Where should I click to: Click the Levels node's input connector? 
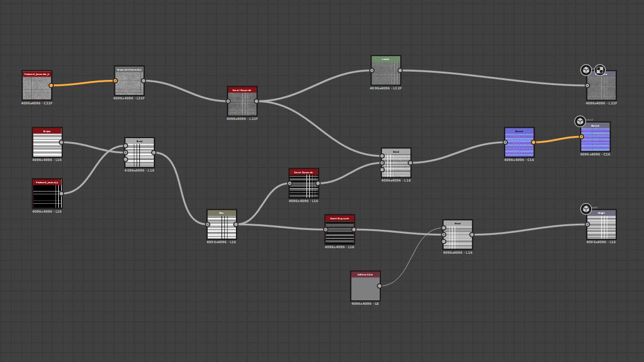372,71
